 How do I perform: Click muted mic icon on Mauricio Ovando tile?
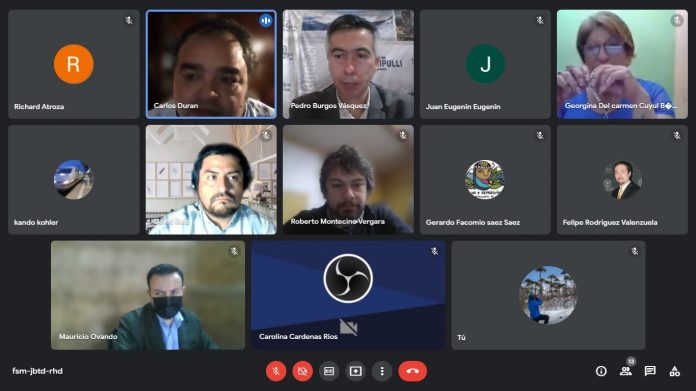tap(234, 252)
